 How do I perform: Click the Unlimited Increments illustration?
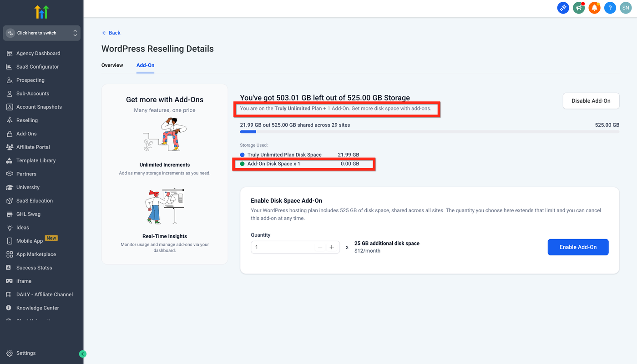tap(165, 135)
